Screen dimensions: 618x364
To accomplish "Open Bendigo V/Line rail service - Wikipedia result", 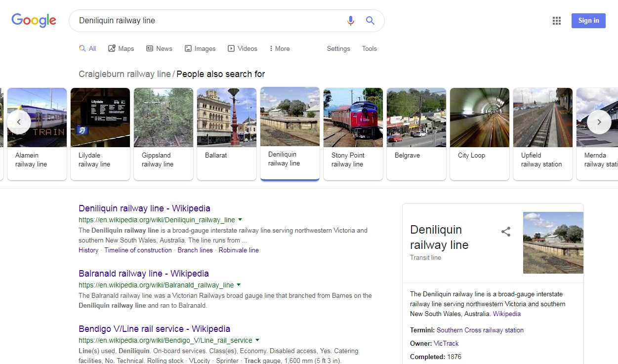I will pos(154,329).
